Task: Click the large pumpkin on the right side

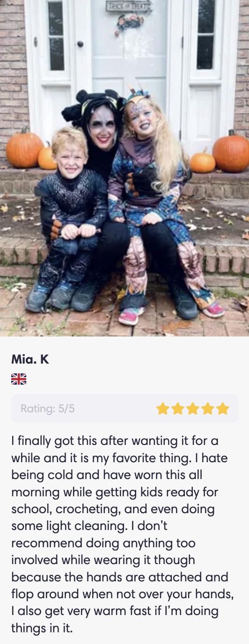Action: (x=231, y=150)
